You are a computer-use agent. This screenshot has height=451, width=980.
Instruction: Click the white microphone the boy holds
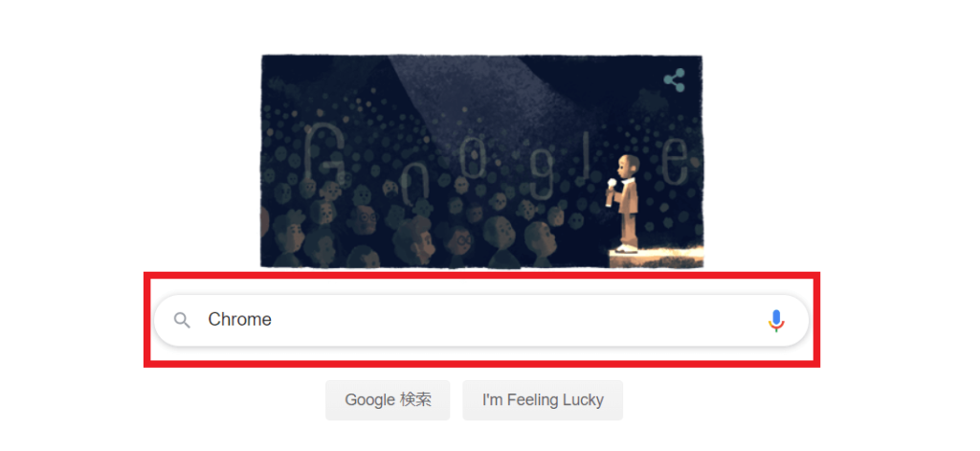[612, 192]
